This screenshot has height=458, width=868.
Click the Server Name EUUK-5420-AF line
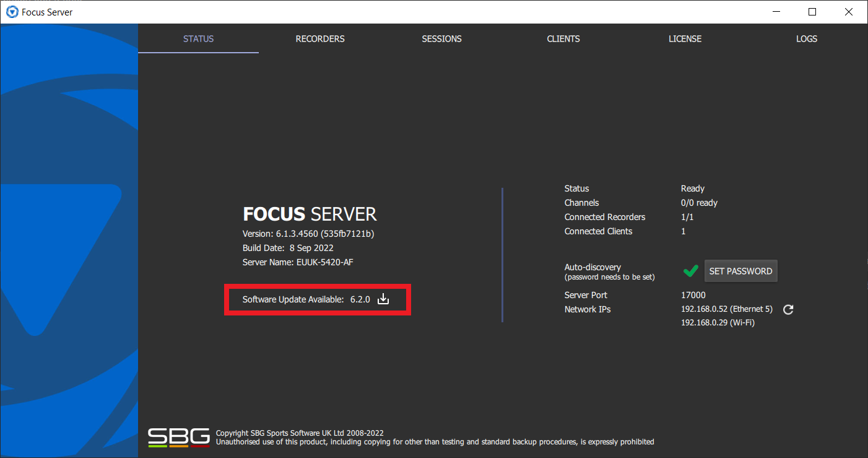[298, 262]
